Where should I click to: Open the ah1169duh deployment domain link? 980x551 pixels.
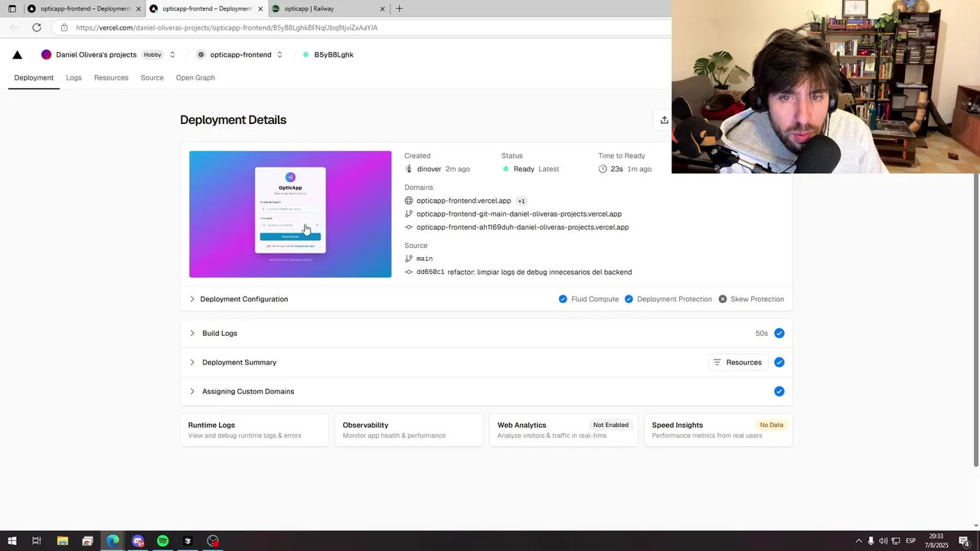(x=522, y=227)
